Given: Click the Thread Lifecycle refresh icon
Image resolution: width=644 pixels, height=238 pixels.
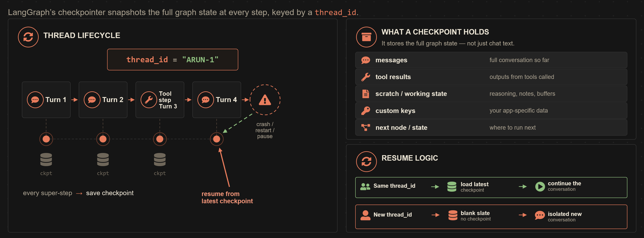Looking at the screenshot, I should 28,37.
